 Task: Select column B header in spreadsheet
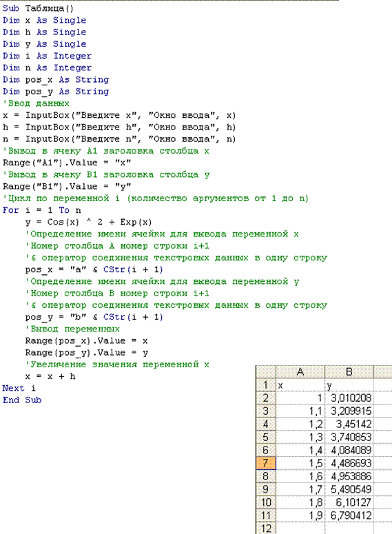349,372
